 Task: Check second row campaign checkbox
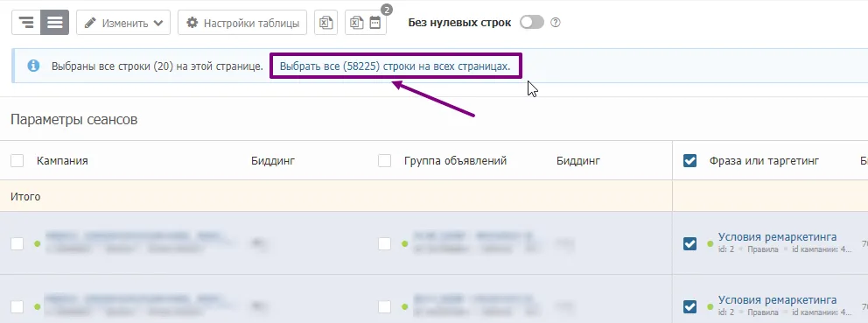pos(17,306)
